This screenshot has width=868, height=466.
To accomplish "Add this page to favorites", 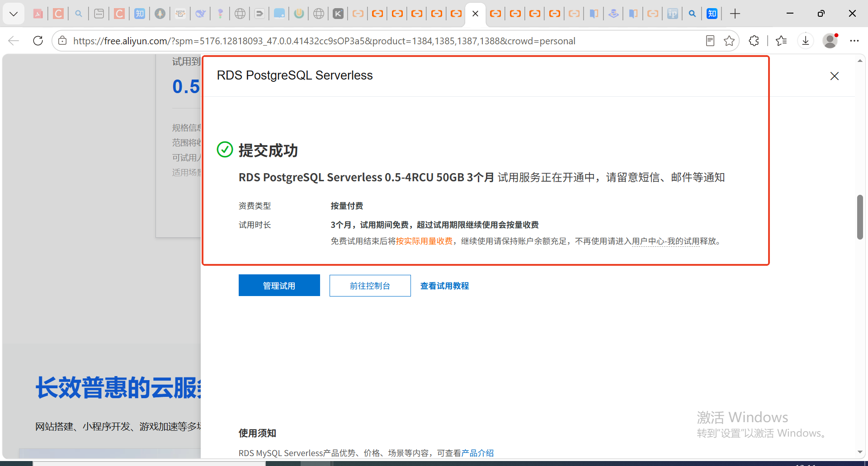I will (x=729, y=41).
